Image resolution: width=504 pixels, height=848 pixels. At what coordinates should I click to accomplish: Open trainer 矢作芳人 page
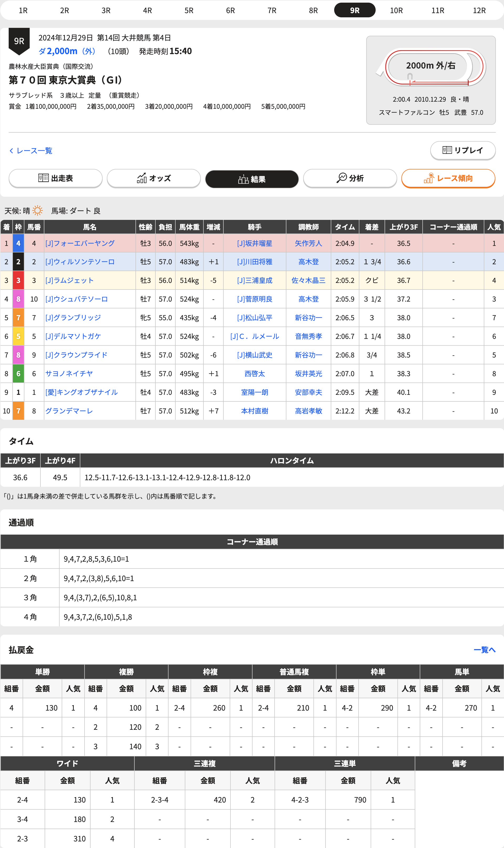pyautogui.click(x=308, y=243)
